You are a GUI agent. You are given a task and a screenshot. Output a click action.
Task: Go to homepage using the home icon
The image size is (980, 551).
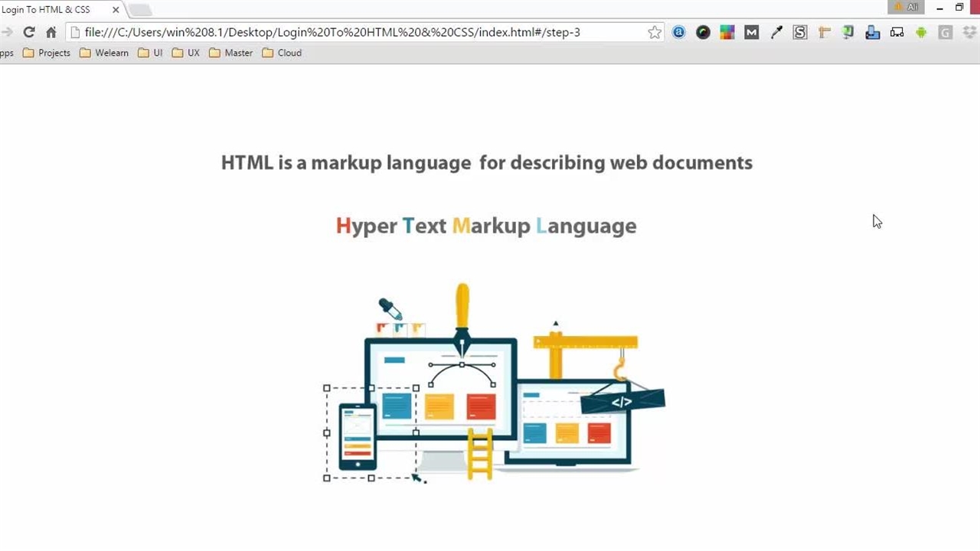51,32
